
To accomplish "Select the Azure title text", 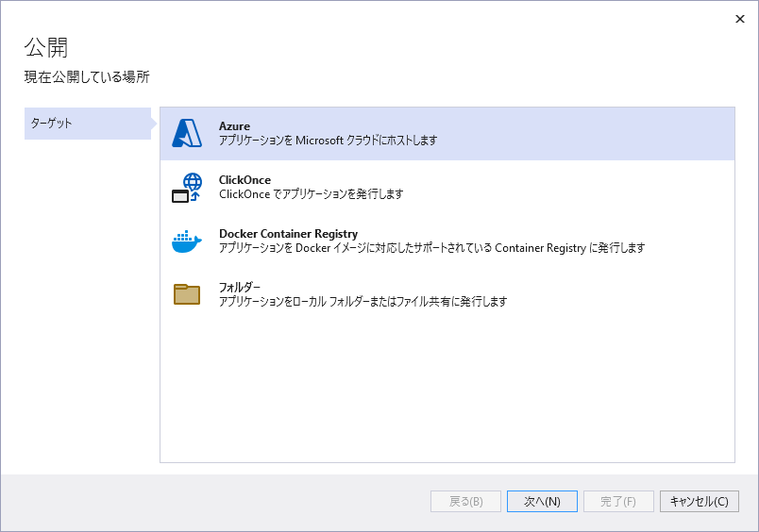I will click(234, 126).
